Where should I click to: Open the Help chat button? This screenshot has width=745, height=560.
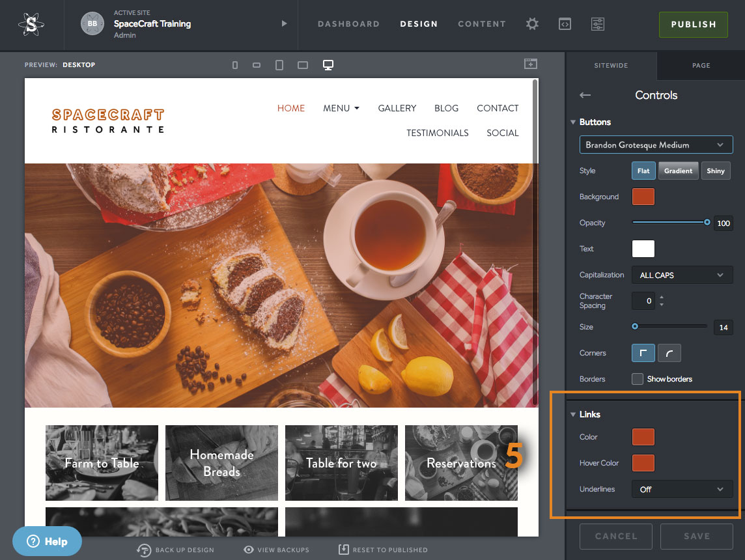[x=47, y=541]
